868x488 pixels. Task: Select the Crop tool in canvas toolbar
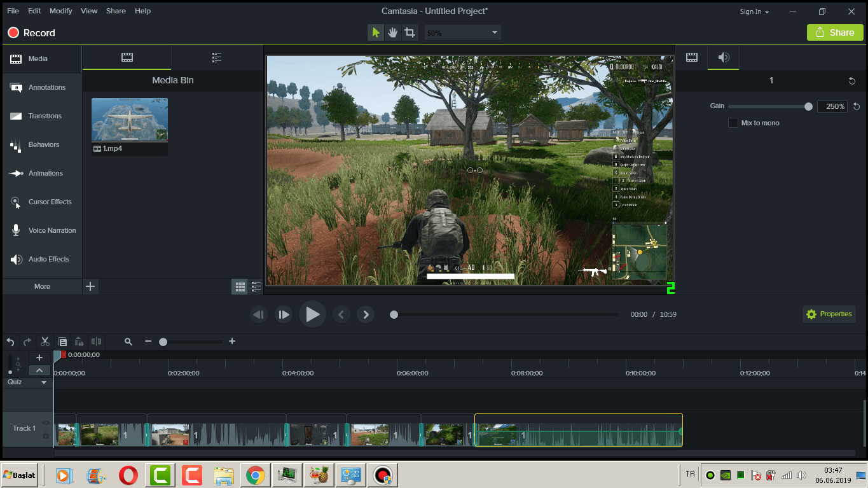click(x=410, y=32)
